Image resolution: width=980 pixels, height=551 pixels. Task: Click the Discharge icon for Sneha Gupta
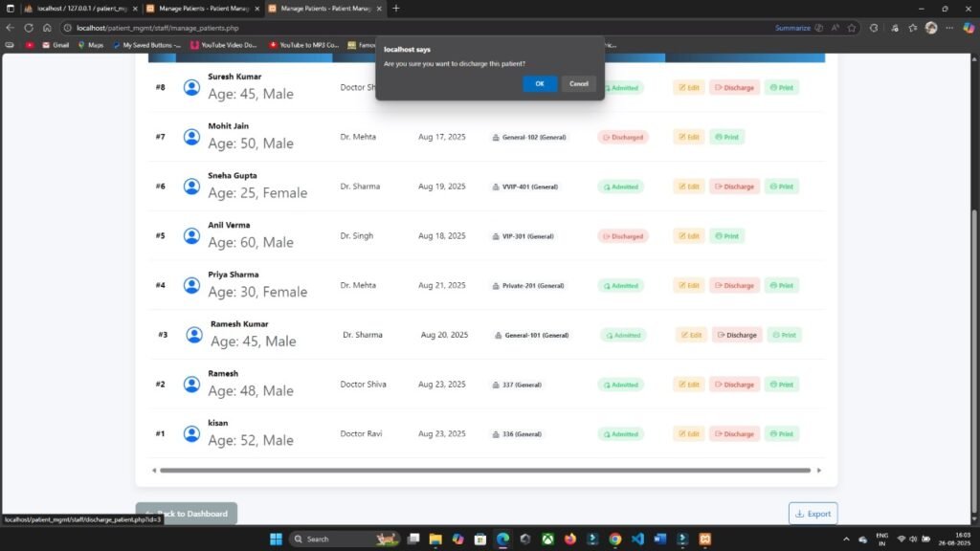[x=734, y=187]
